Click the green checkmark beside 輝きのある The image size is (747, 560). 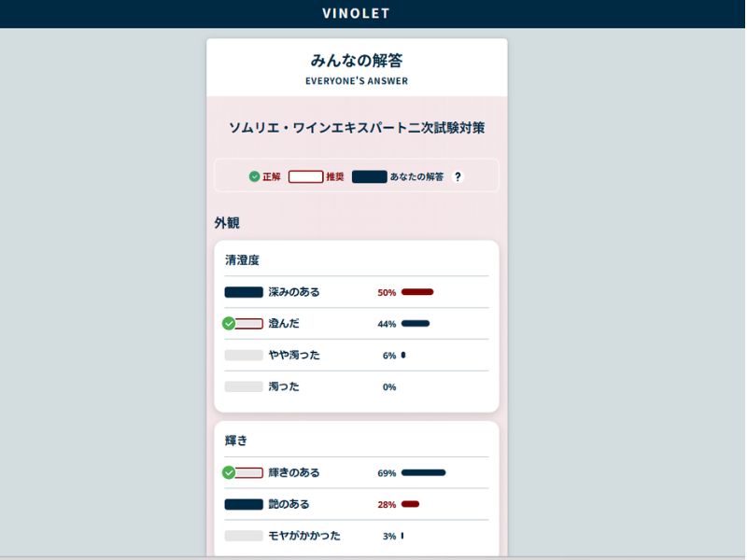click(x=229, y=472)
